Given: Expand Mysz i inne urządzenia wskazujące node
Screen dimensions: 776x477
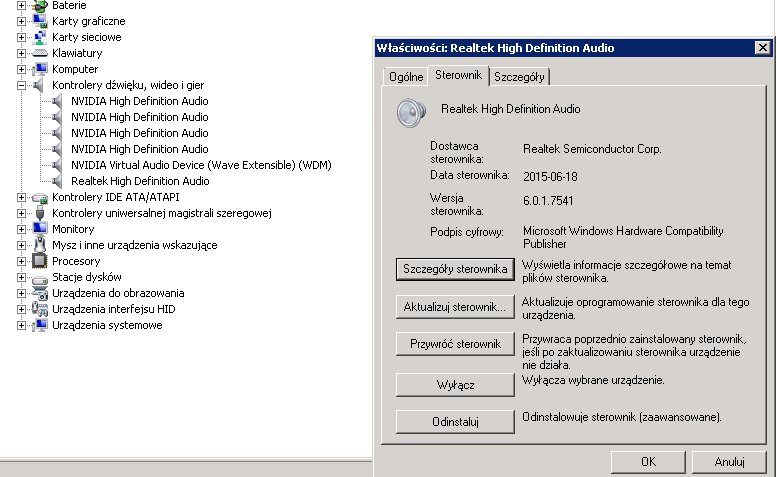Looking at the screenshot, I should (21, 245).
